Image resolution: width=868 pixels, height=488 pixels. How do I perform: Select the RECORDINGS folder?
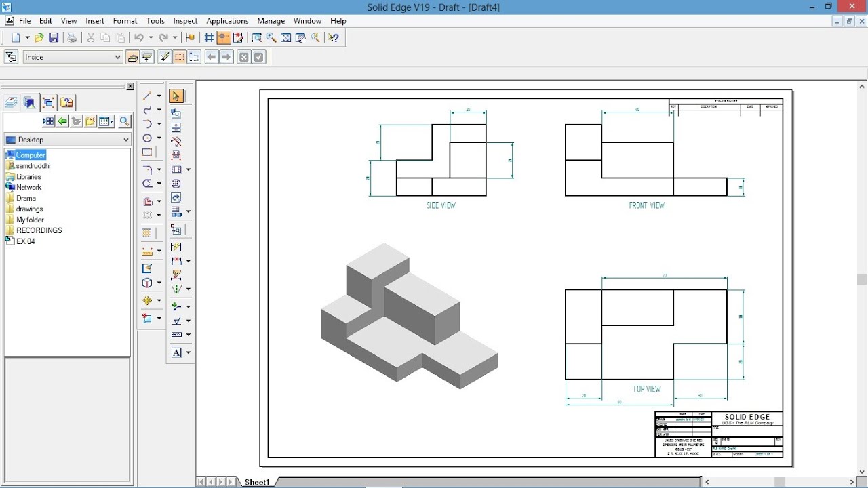coord(39,230)
